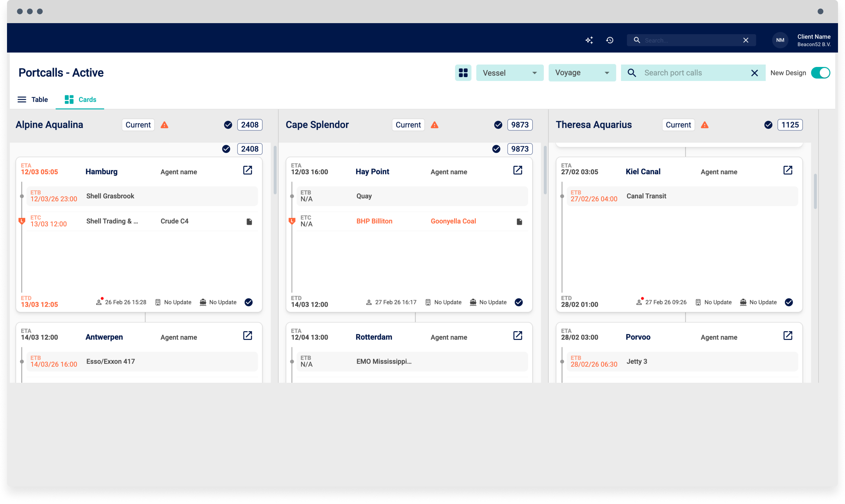
Task: Click the 9873 voyage badge in header
Action: pos(520,125)
